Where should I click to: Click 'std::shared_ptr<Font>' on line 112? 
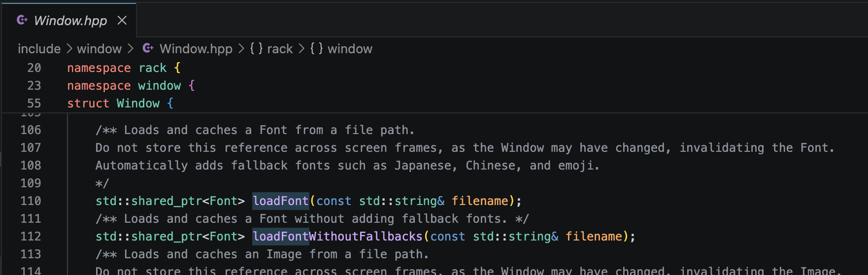(170, 237)
